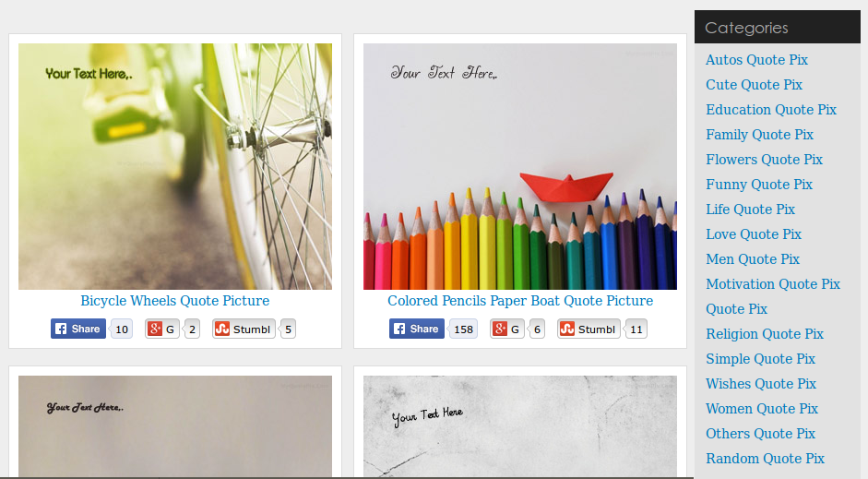Click StumbleUpon button under Colored Pencils picture
Viewport: 868px width, 479px height.
click(x=589, y=329)
